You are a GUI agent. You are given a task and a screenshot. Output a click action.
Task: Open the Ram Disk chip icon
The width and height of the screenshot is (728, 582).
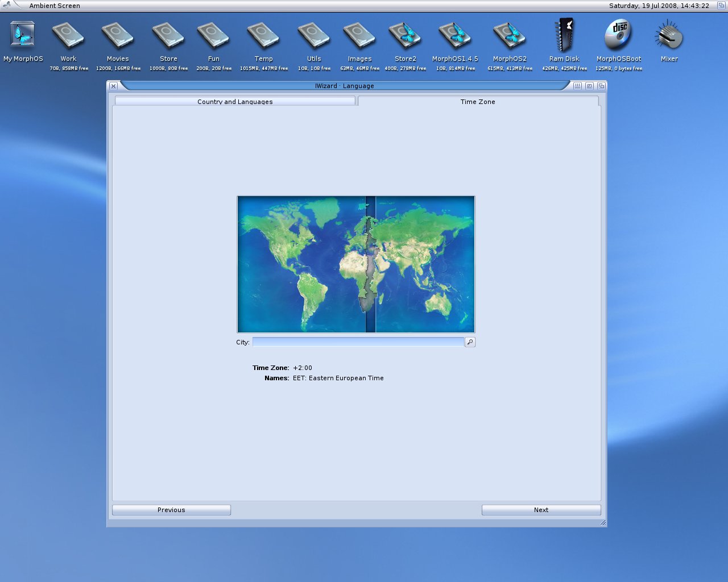click(x=564, y=35)
